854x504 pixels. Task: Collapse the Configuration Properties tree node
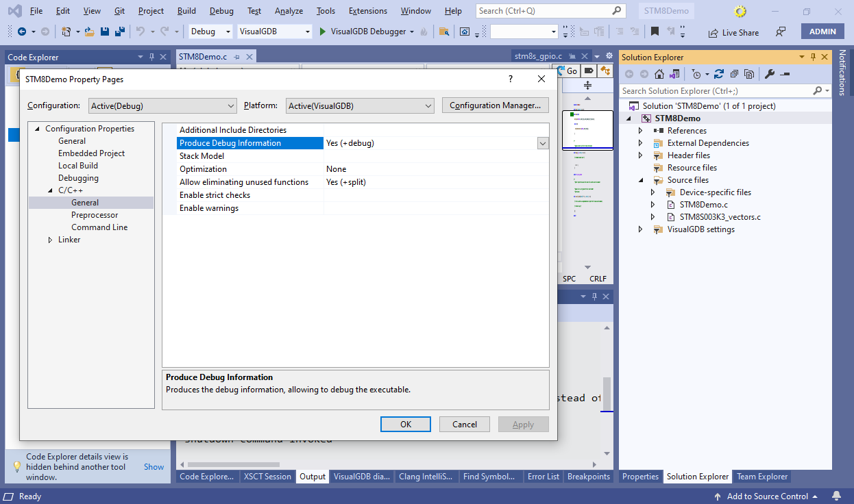[37, 129]
